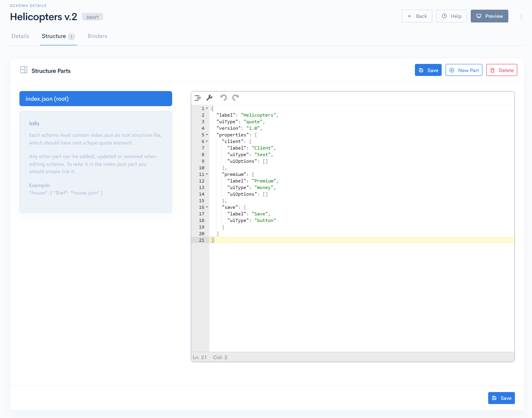Click the wrench repair JSON icon

click(209, 98)
